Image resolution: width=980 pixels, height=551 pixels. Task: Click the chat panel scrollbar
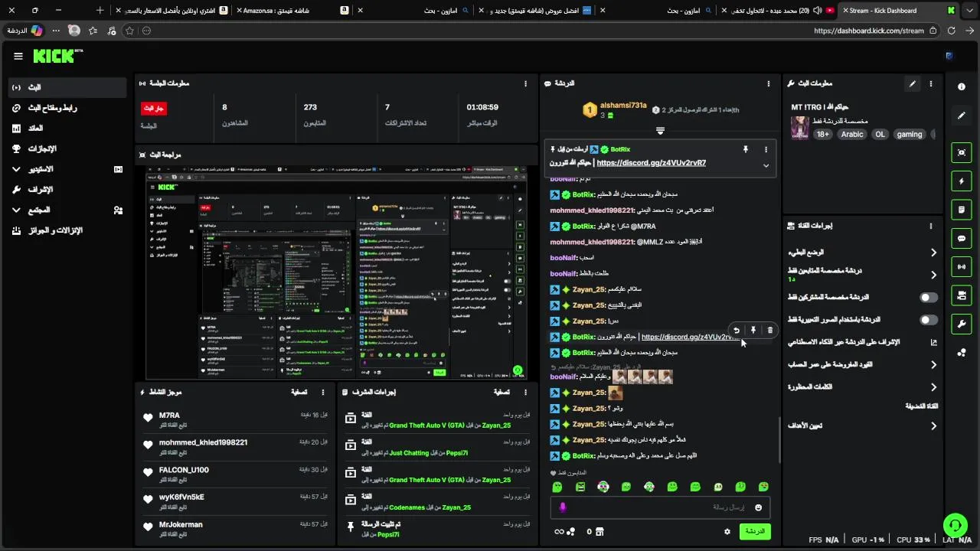click(x=779, y=440)
